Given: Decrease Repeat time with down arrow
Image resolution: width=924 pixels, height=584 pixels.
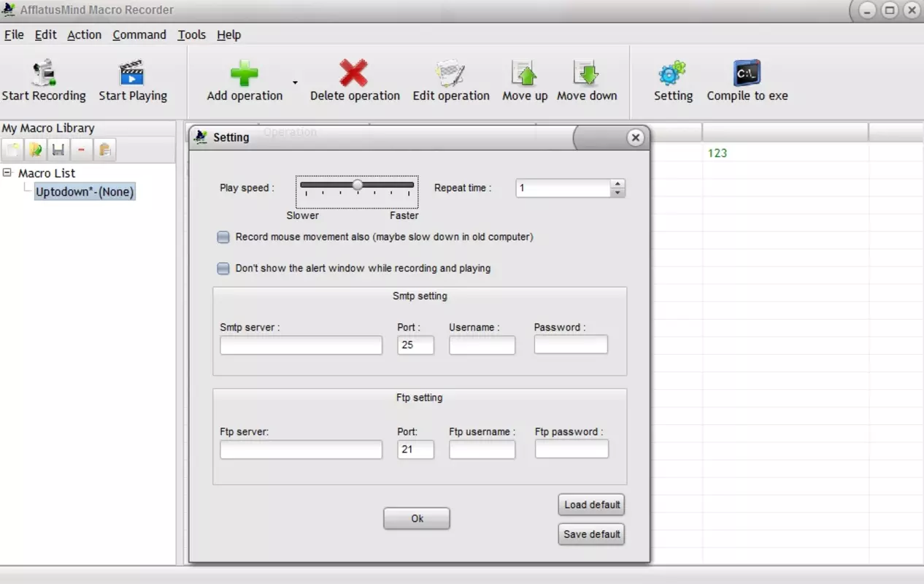Looking at the screenshot, I should coord(617,193).
